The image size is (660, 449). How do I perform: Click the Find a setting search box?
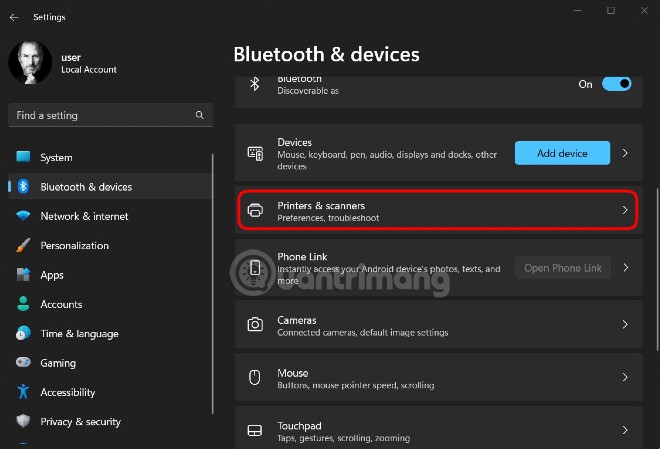click(110, 115)
